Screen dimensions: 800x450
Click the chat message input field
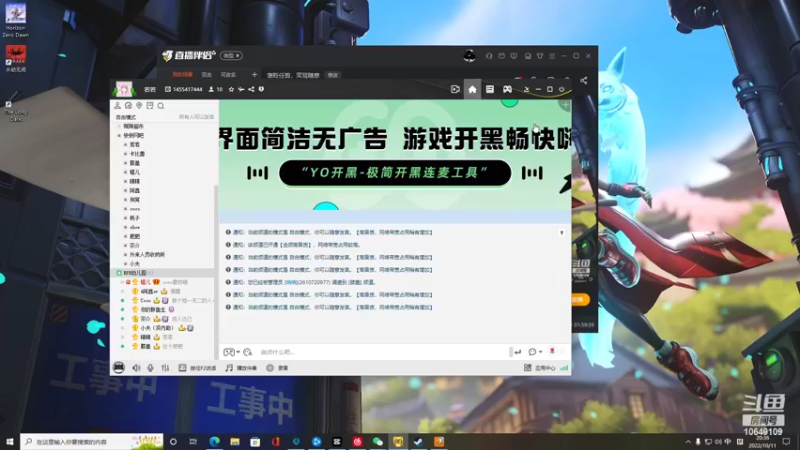click(x=383, y=352)
